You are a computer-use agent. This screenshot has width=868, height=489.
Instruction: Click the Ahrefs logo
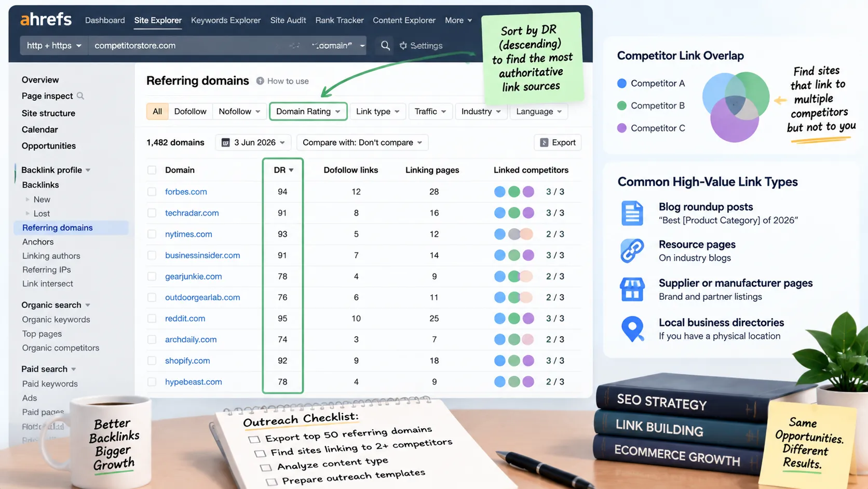46,20
